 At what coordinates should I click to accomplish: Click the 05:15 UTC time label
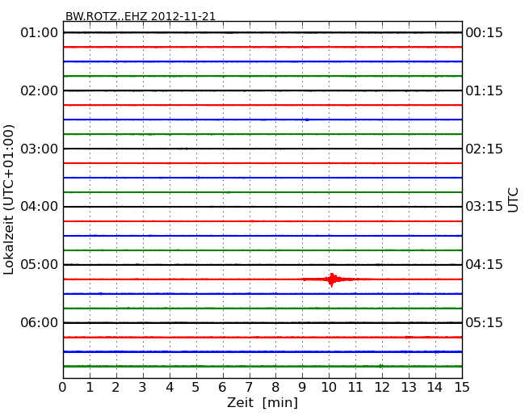point(484,322)
